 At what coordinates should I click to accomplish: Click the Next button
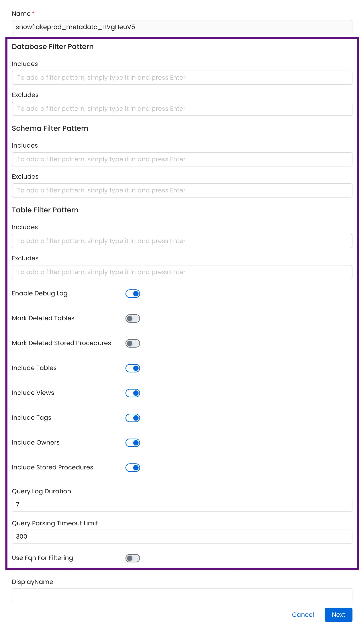(x=338, y=615)
